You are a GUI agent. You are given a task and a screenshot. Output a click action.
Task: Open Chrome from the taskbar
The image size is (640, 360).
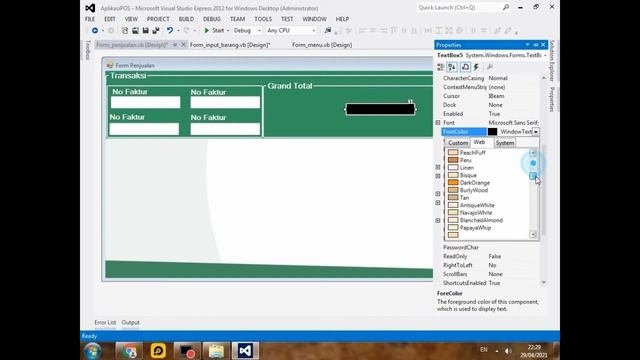(129, 351)
